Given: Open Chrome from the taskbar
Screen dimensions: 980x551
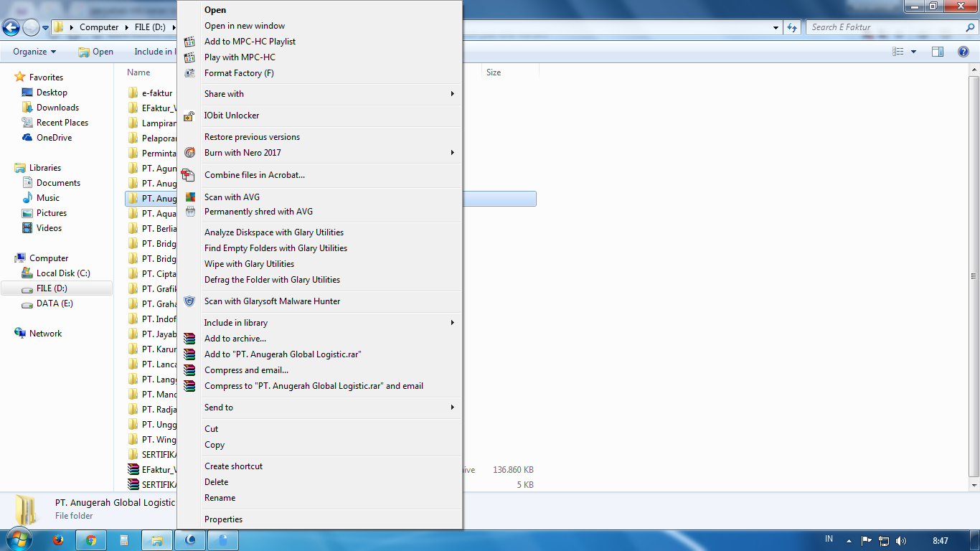Looking at the screenshot, I should pos(91,540).
